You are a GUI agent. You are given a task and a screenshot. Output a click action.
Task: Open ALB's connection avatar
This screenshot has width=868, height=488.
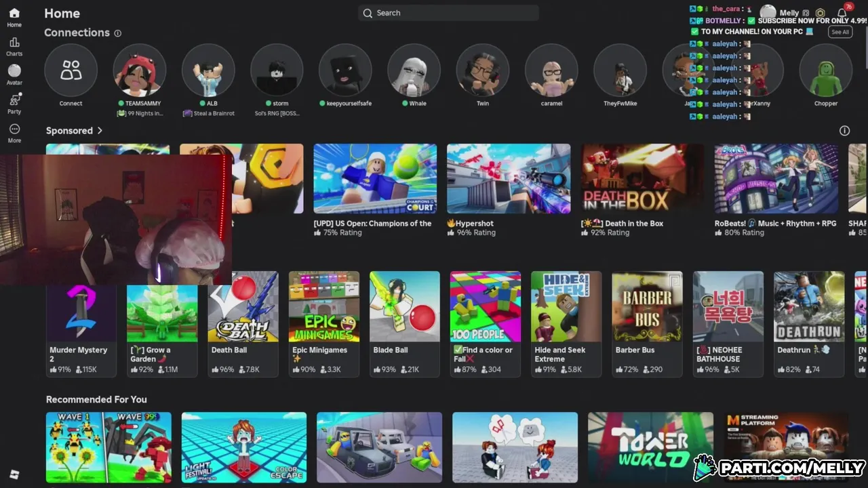pos(208,70)
